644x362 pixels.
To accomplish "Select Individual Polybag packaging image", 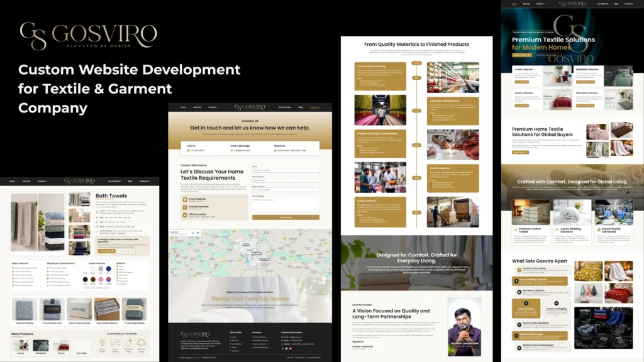I will coord(25,309).
